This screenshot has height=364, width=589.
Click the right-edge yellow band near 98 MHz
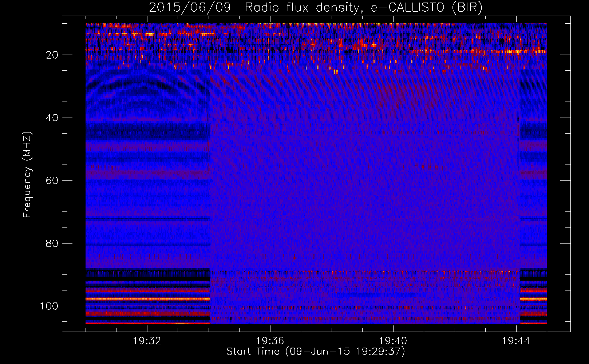(533, 299)
